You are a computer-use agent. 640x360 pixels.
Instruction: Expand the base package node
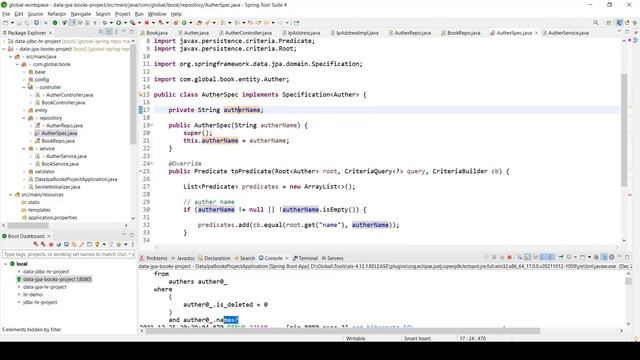pyautogui.click(x=24, y=72)
